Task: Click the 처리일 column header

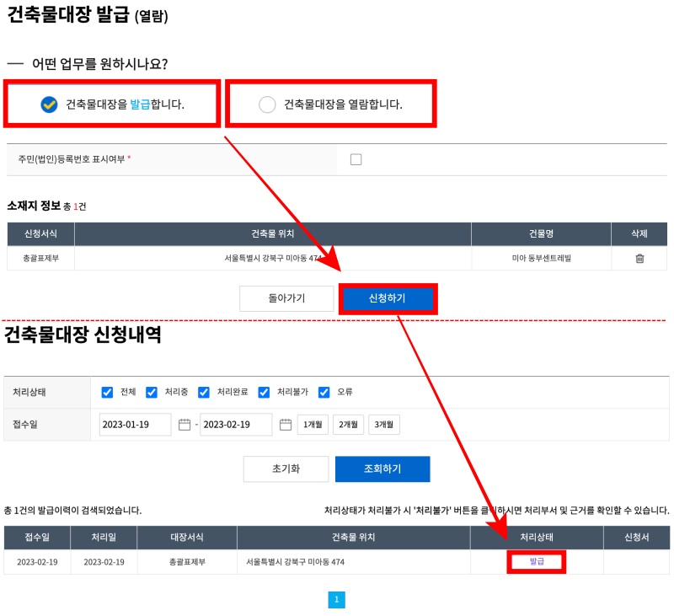Action: tap(104, 538)
